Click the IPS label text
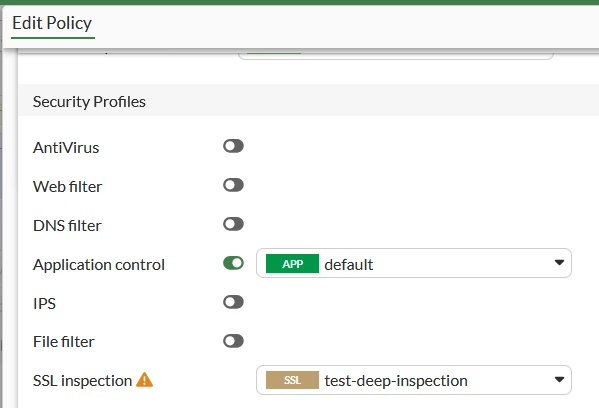 point(44,304)
